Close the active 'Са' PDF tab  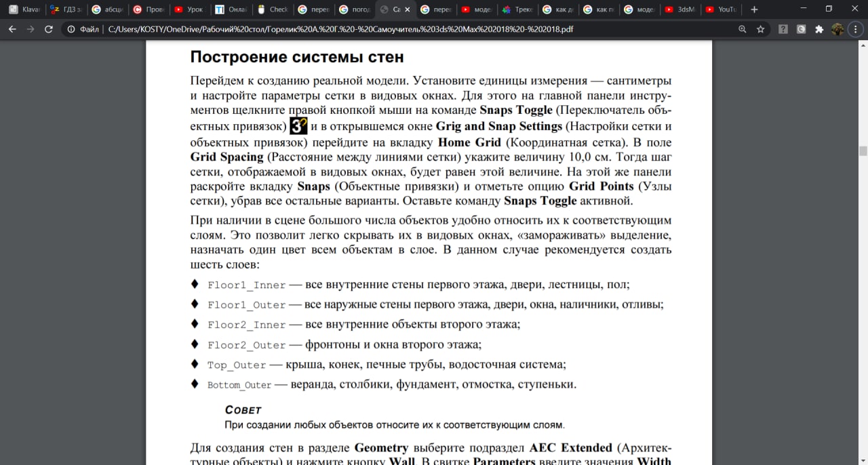(x=408, y=9)
